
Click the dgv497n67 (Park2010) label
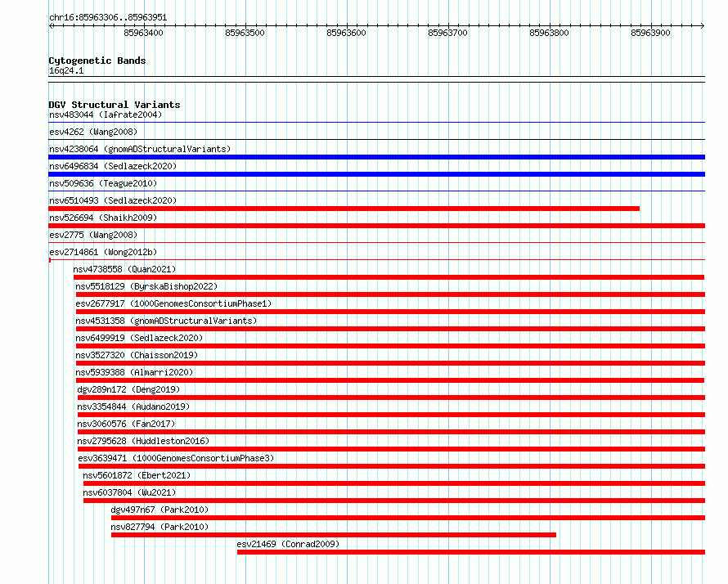[x=160, y=510]
